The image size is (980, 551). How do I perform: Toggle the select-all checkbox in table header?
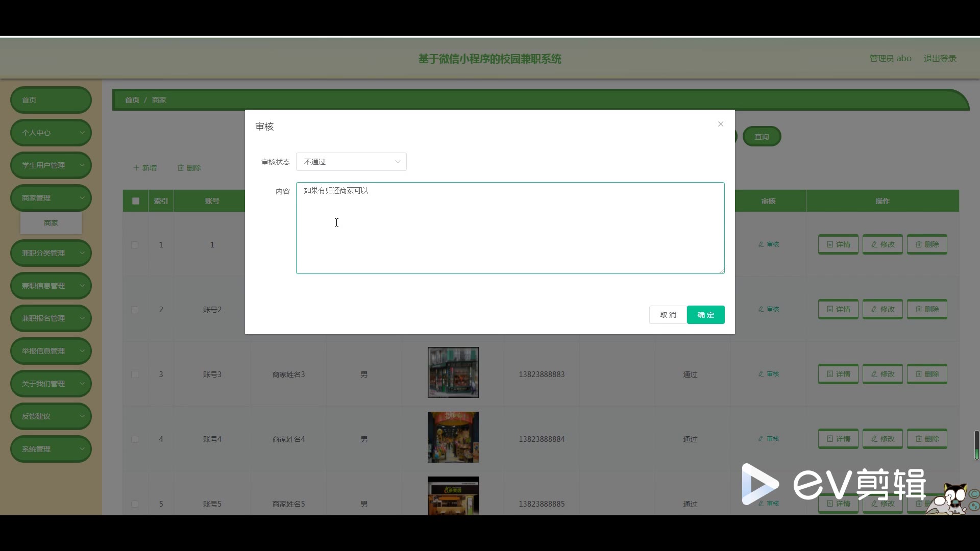click(136, 201)
